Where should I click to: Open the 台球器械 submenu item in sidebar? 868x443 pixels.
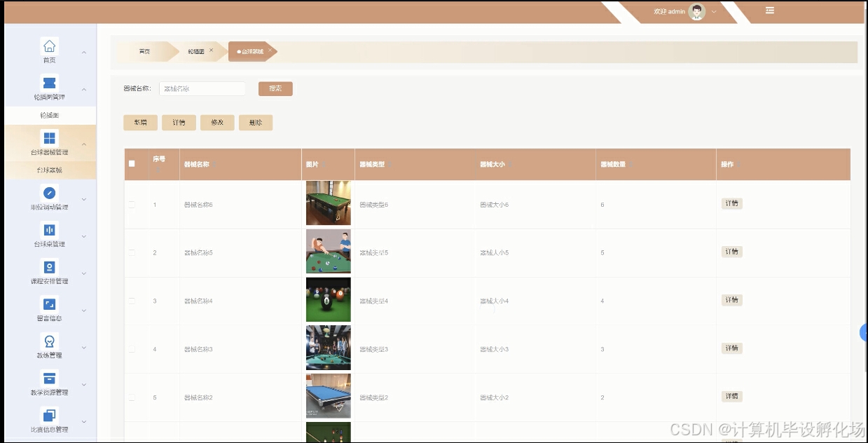[x=50, y=170]
